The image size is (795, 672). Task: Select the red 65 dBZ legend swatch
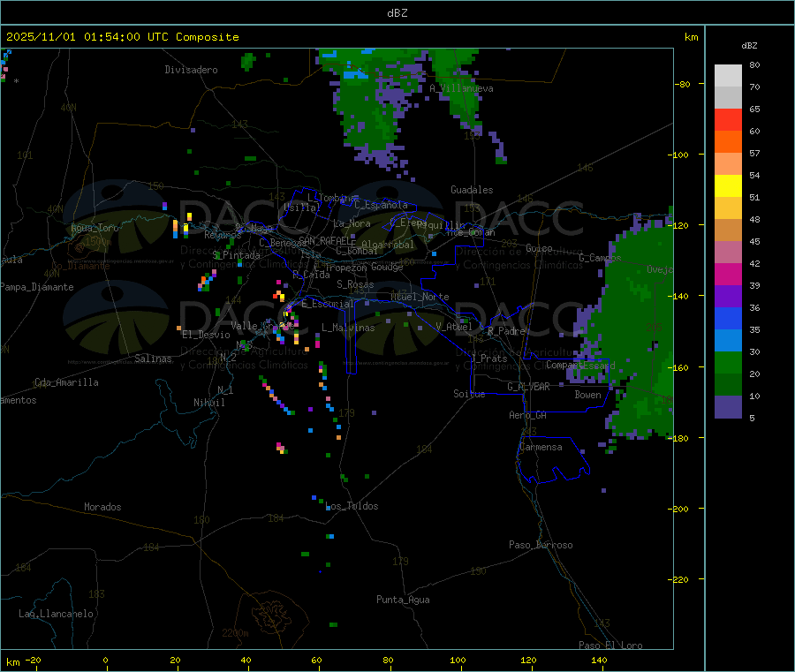[x=728, y=119]
